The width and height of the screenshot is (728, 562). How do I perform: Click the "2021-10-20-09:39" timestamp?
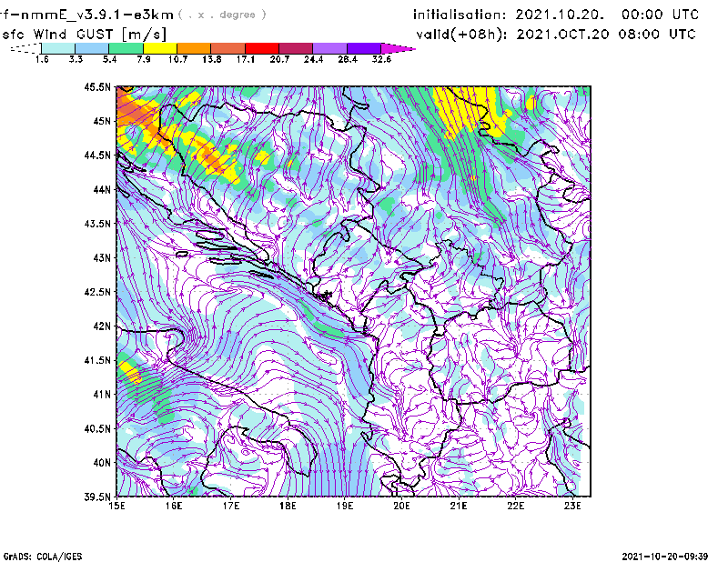click(665, 557)
